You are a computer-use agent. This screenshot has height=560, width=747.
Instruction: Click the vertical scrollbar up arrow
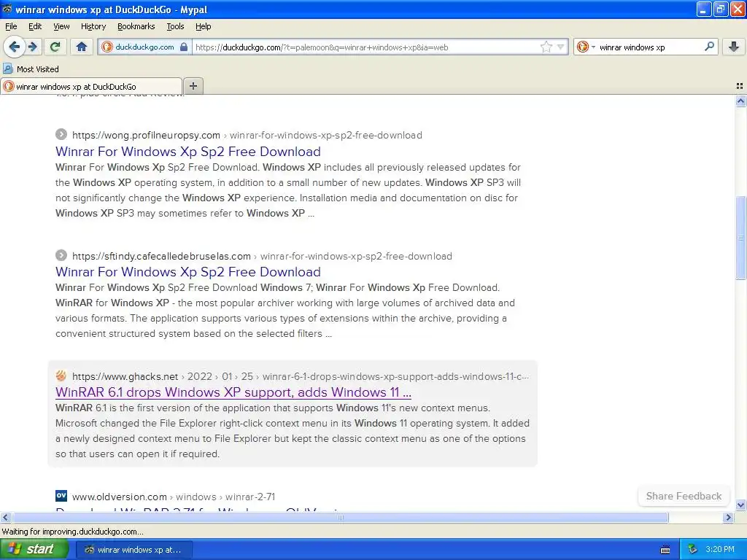tap(741, 101)
